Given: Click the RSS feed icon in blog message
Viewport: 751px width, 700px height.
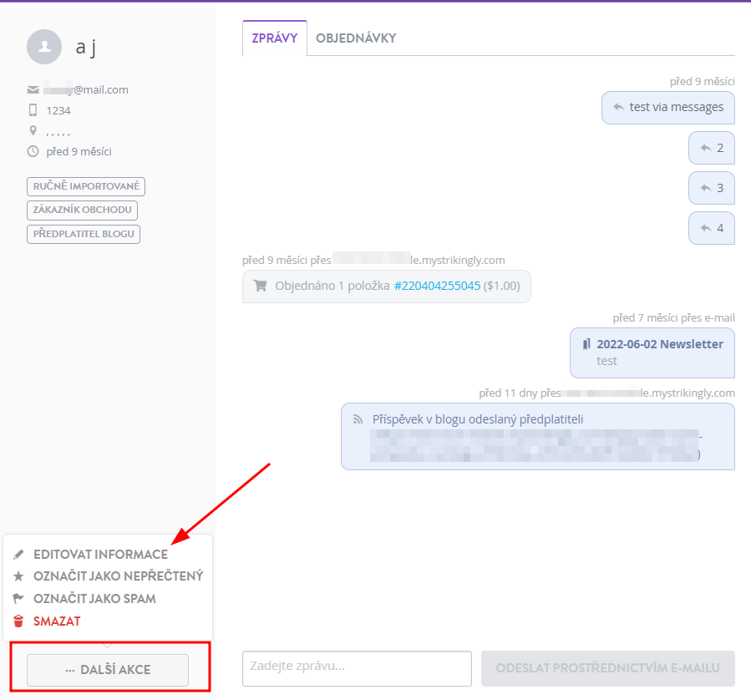Looking at the screenshot, I should click(x=358, y=419).
